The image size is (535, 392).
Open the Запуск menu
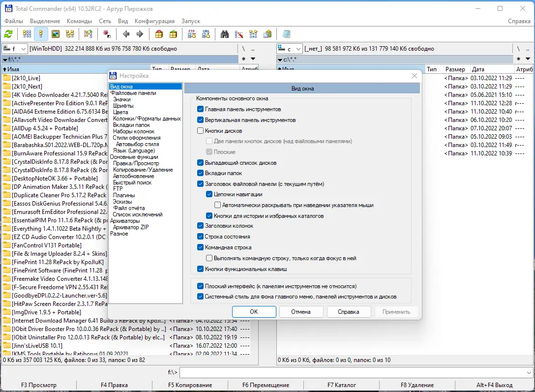coord(191,21)
